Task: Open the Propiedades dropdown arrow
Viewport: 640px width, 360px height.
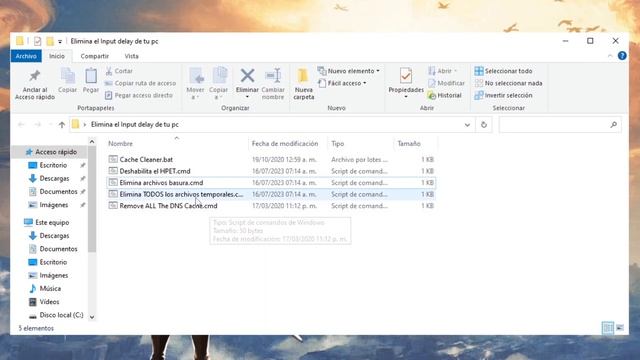Action: pyautogui.click(x=406, y=97)
